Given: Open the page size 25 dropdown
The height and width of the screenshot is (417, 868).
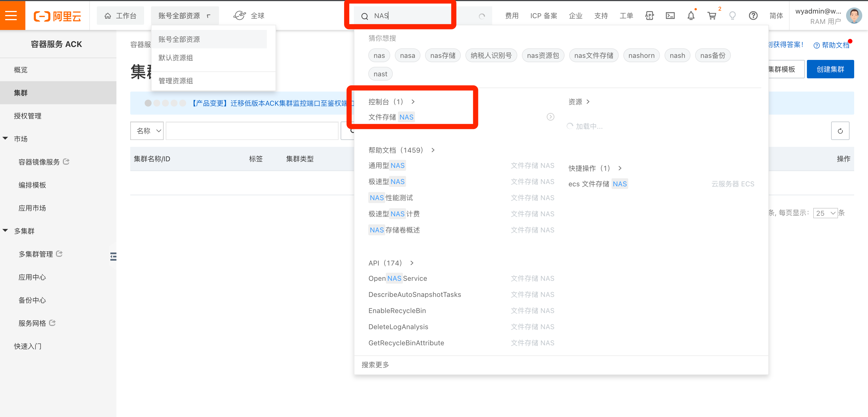Looking at the screenshot, I should tap(825, 213).
